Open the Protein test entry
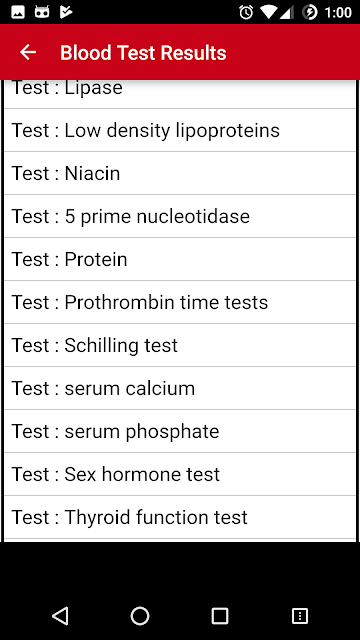 point(180,259)
